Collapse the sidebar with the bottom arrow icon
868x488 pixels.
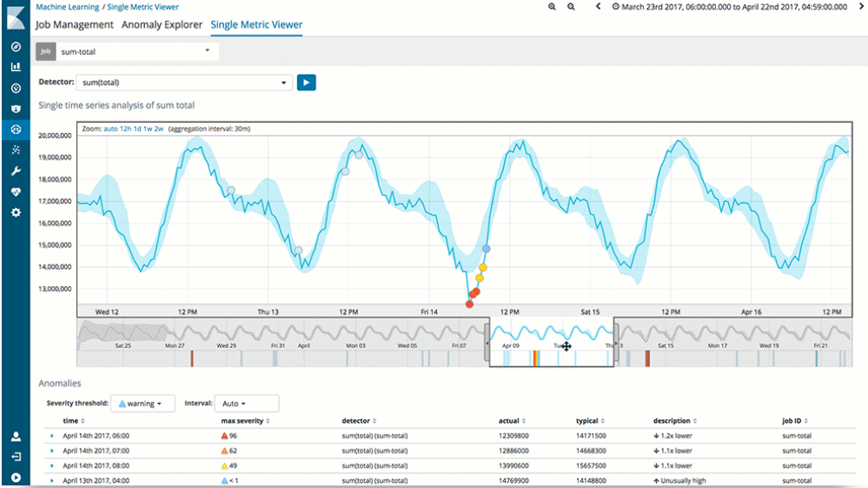click(15, 478)
